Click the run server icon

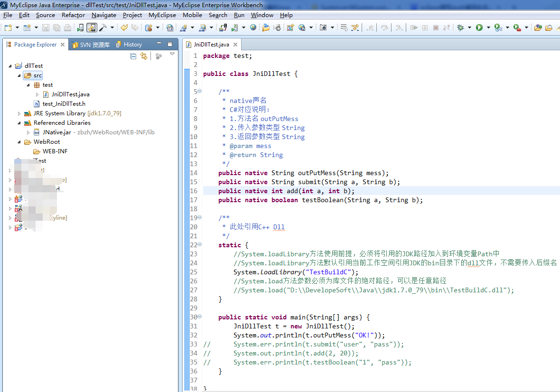pos(234,28)
